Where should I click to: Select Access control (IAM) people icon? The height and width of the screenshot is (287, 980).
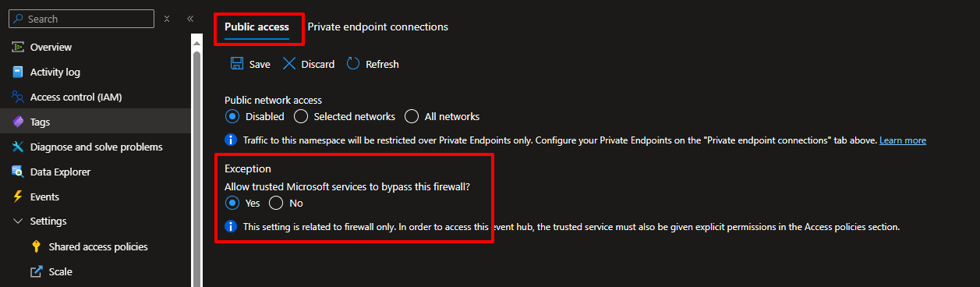[x=18, y=97]
